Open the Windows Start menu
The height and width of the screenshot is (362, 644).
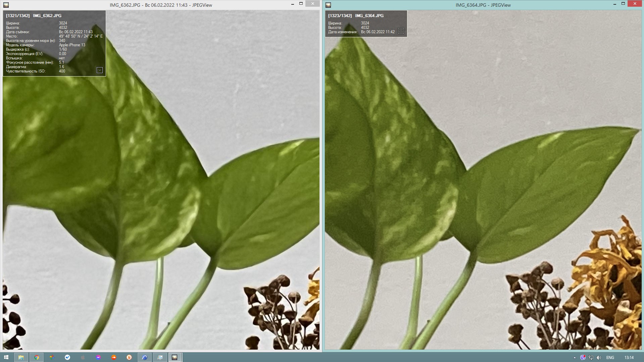tap(6, 357)
